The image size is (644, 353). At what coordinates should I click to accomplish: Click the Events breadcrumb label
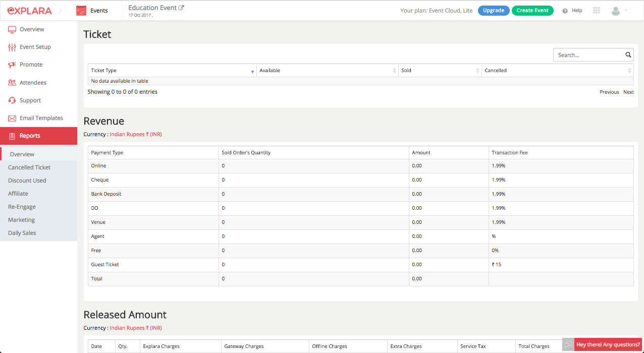pos(99,11)
